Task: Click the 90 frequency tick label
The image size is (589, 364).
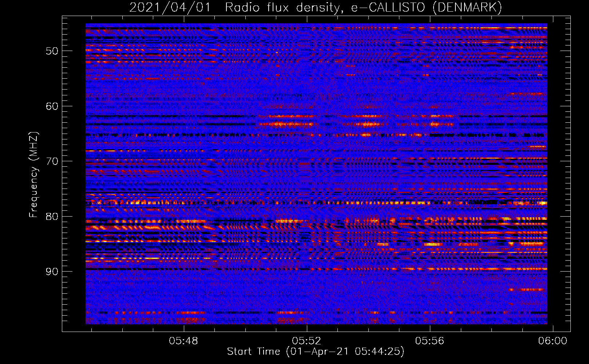Action: tap(52, 272)
